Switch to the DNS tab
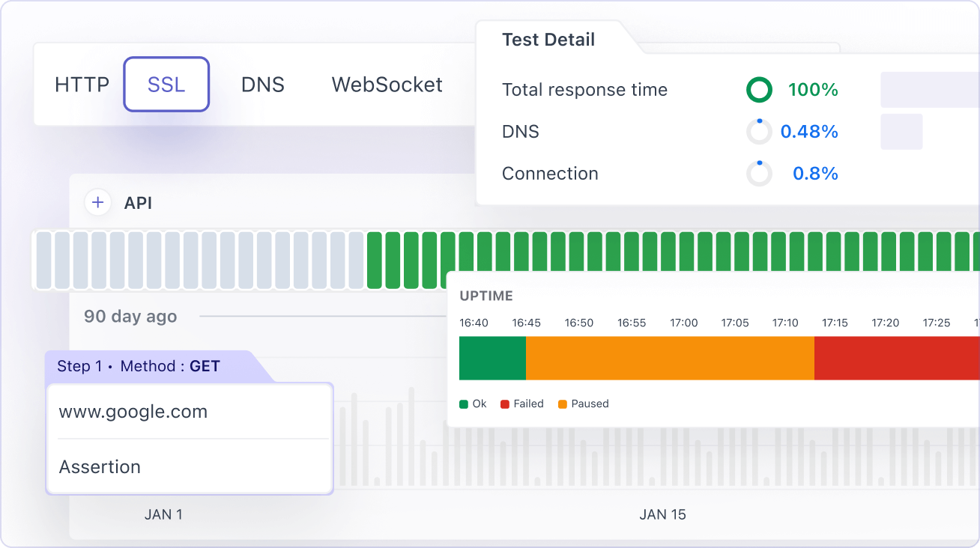Screen dimensions: 980x548 pyautogui.click(x=263, y=84)
